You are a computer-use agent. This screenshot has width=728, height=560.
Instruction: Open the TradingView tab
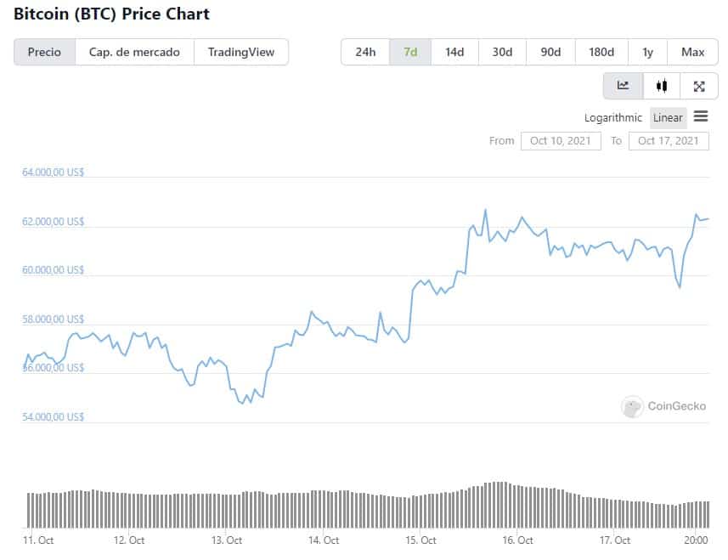tap(241, 52)
